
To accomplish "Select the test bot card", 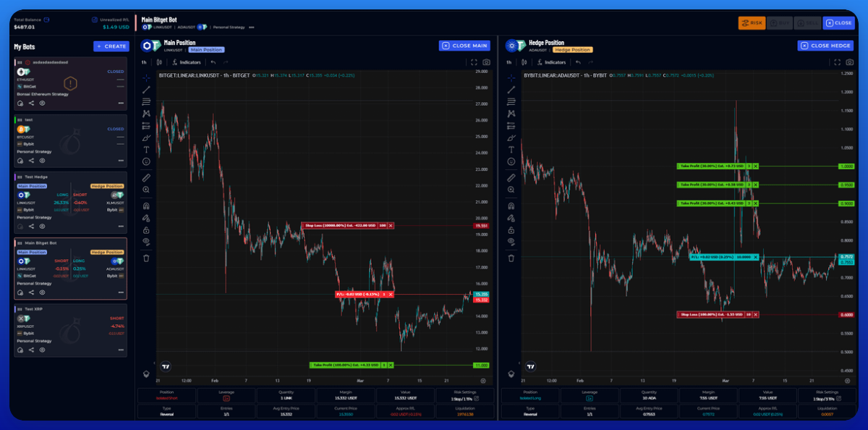I will click(x=71, y=141).
